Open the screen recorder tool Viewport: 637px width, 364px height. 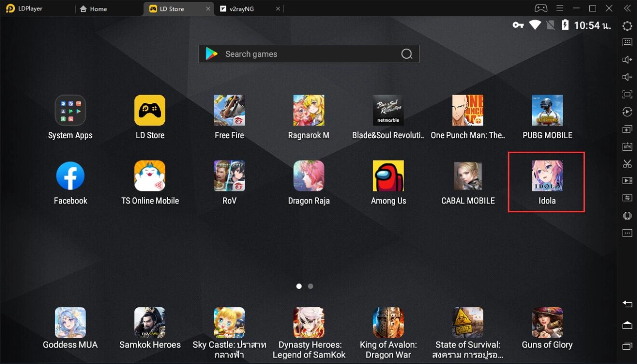coord(627,181)
